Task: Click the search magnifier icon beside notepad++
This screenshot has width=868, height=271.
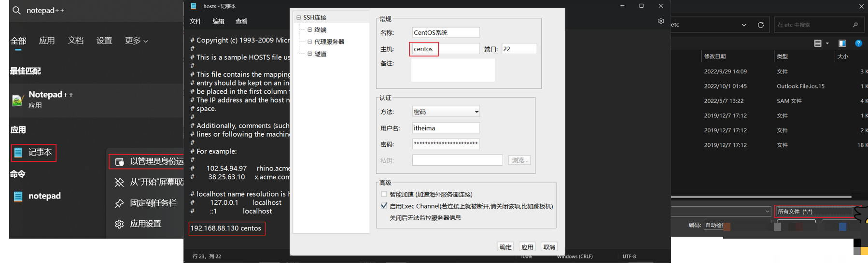Action: point(16,10)
